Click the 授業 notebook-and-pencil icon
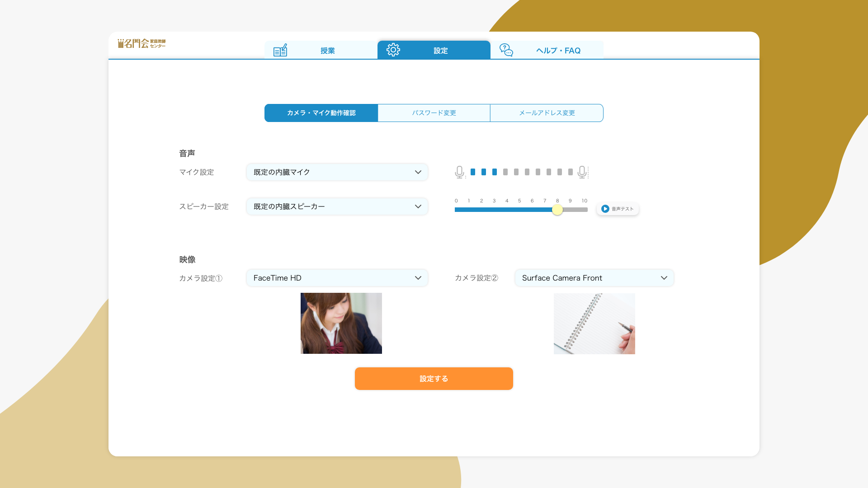This screenshot has height=488, width=868. click(x=280, y=50)
